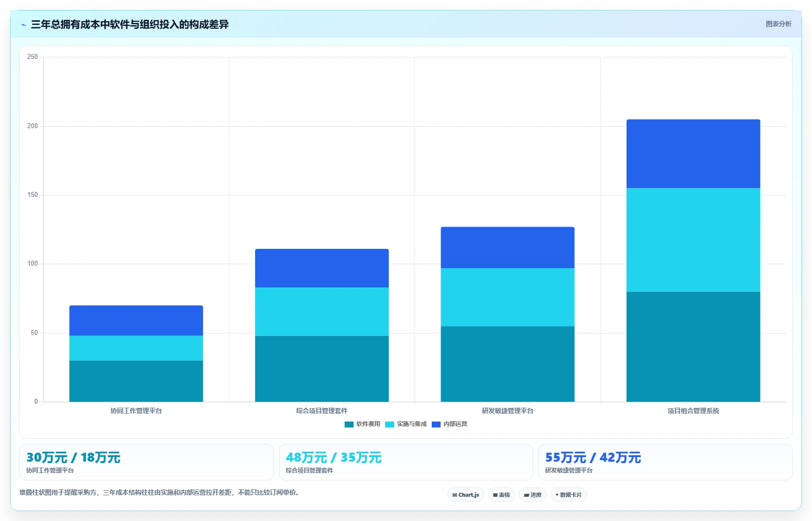Click the small icon before the chart title
The height and width of the screenshot is (521, 812).
[x=23, y=25]
